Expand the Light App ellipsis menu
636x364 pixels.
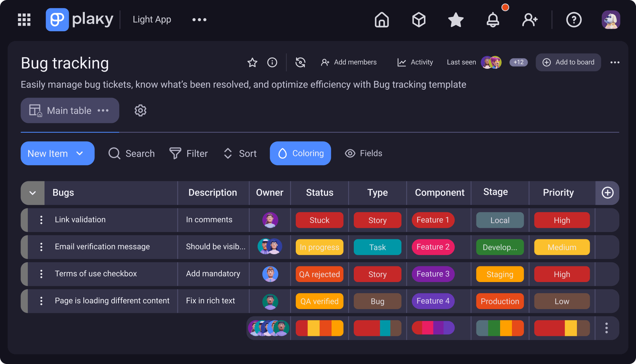coord(199,20)
